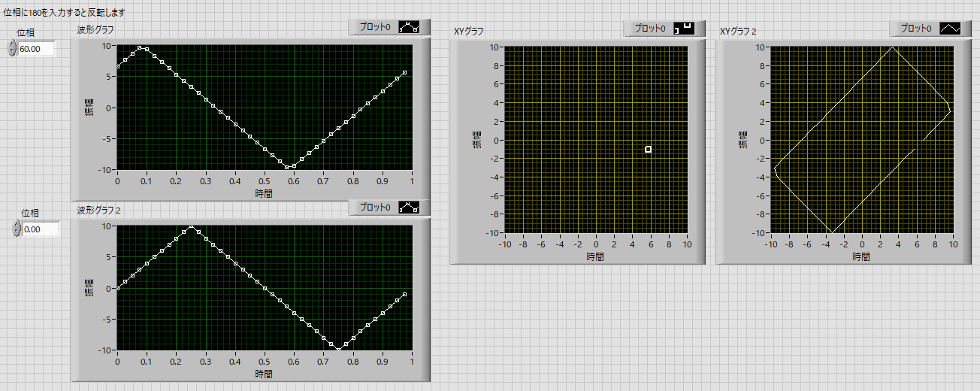The image size is (980, 391).
Task: Click the 波形グラフ title label
Action: (95, 31)
